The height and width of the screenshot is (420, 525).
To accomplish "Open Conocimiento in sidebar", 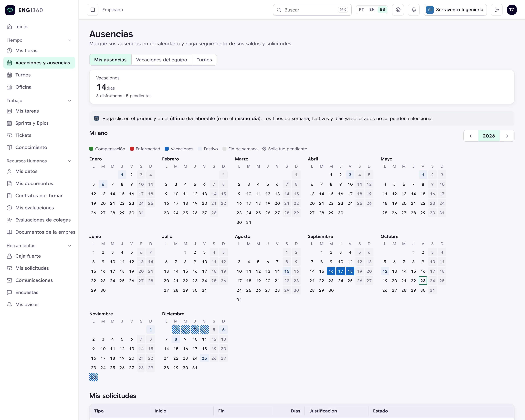I will (39, 147).
